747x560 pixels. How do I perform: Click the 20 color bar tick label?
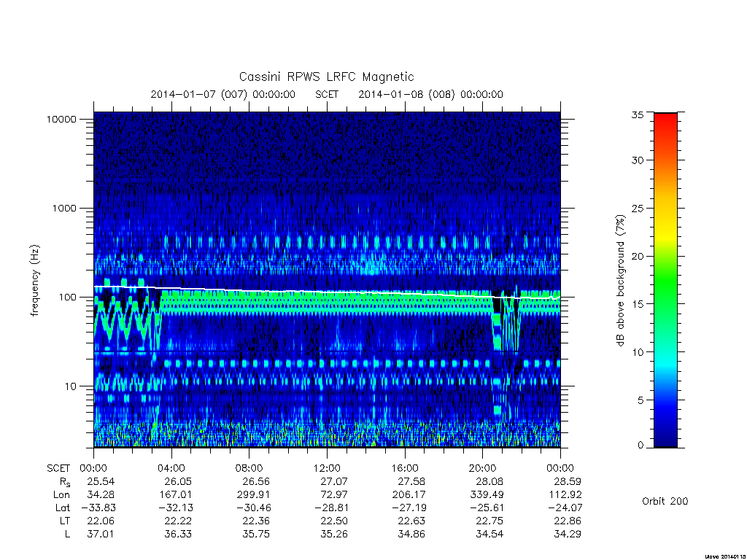(638, 256)
